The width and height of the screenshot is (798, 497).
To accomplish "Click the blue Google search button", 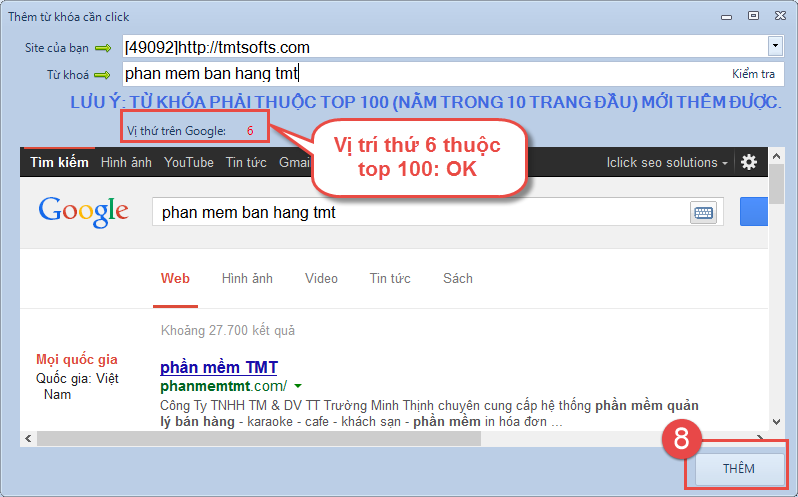I will (754, 211).
